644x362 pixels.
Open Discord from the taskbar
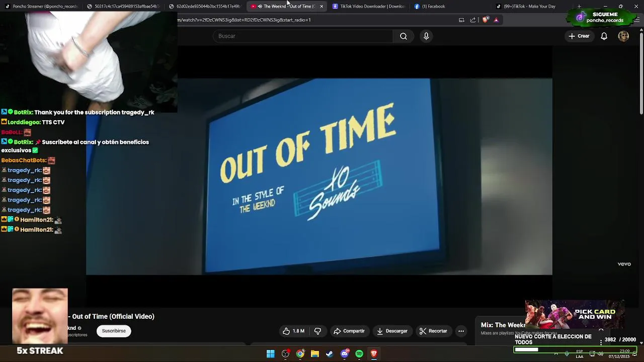tap(345, 354)
